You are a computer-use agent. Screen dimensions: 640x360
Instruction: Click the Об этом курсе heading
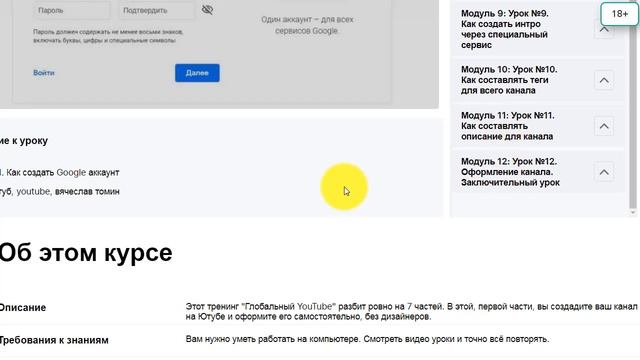tap(86, 253)
